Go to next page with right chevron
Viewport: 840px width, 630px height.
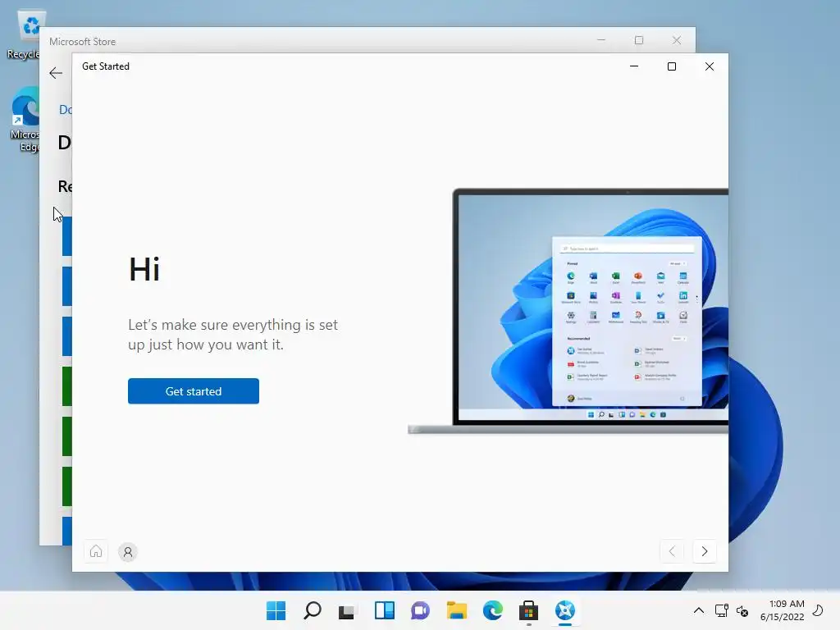tap(705, 551)
